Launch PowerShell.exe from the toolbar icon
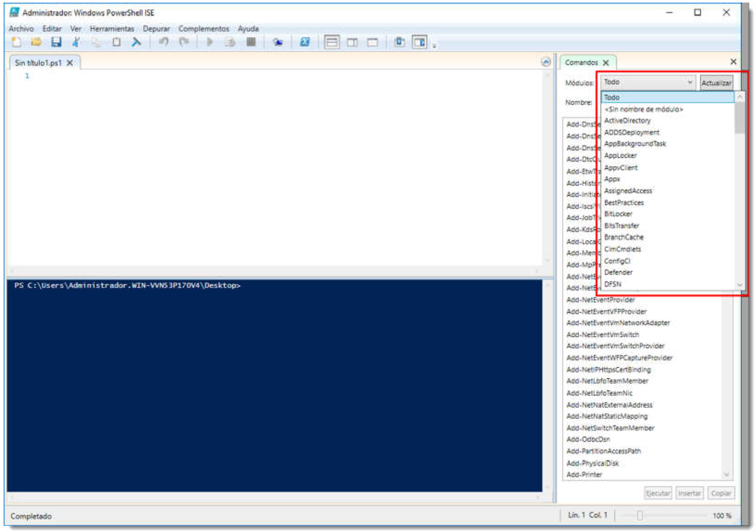756x532 pixels. click(305, 42)
